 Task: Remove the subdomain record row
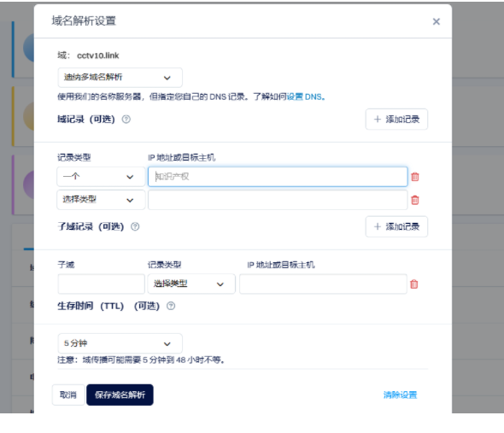pos(414,284)
